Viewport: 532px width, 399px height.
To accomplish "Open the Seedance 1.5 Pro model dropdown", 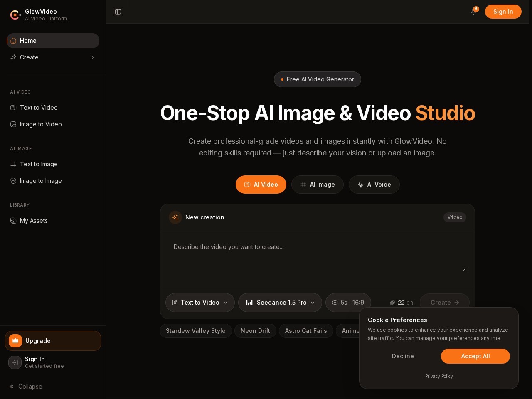I will [280, 303].
